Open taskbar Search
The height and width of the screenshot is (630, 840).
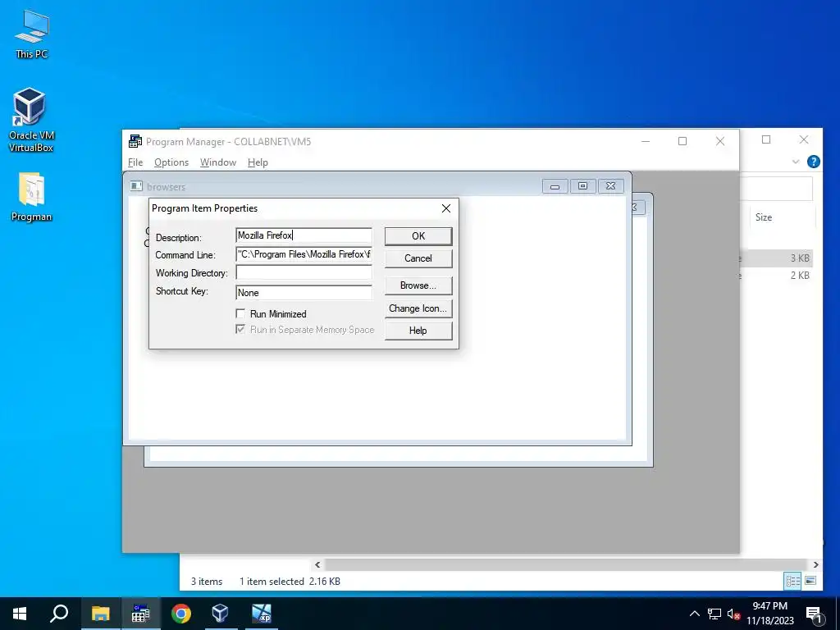59,614
